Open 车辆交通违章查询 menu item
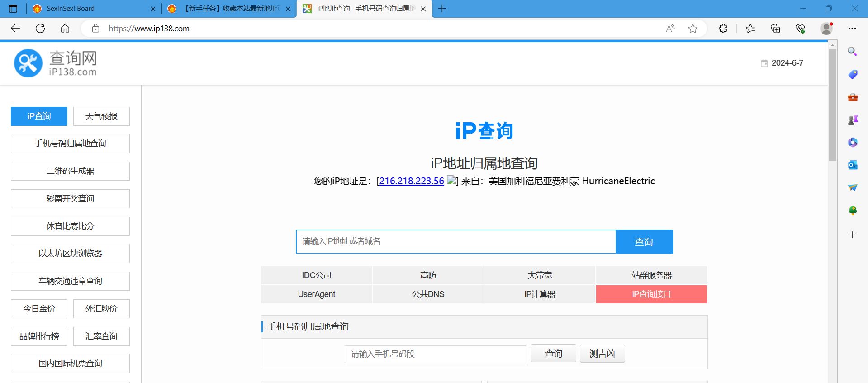 coord(70,281)
